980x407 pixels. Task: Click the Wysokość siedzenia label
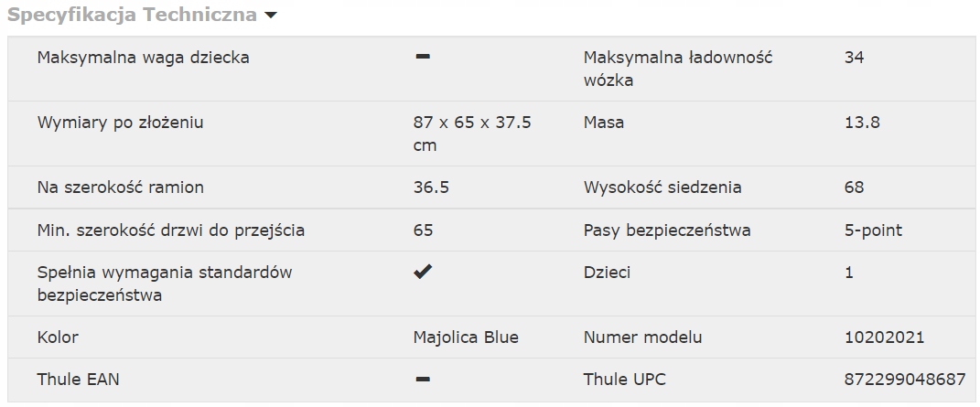point(662,187)
